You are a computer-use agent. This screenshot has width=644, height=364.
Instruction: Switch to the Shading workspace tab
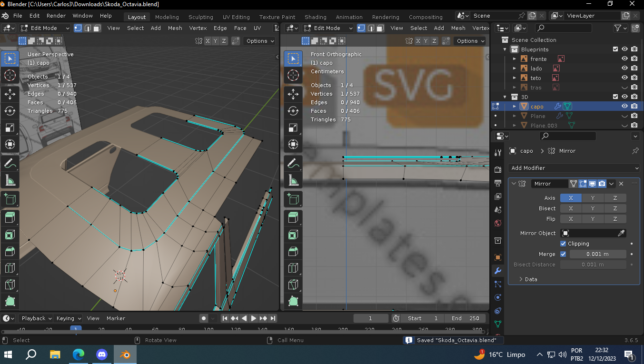tap(316, 17)
